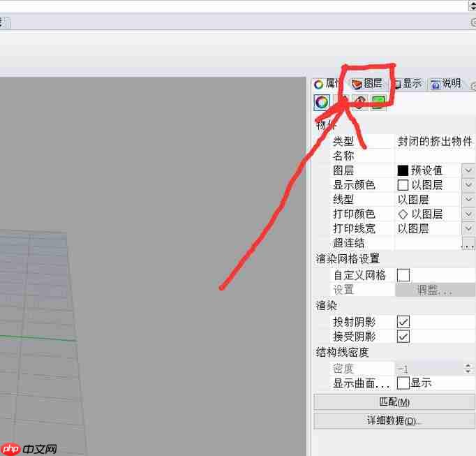Click the 打印颜色 row label
476x456 pixels.
[x=354, y=214]
